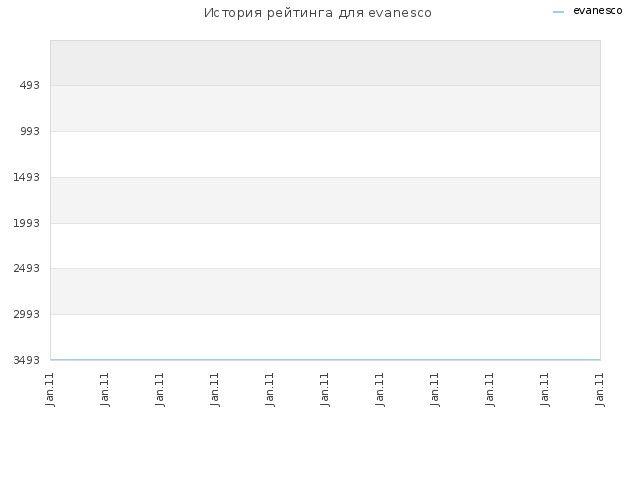Click the darker gray band above 493

[x=325, y=63]
